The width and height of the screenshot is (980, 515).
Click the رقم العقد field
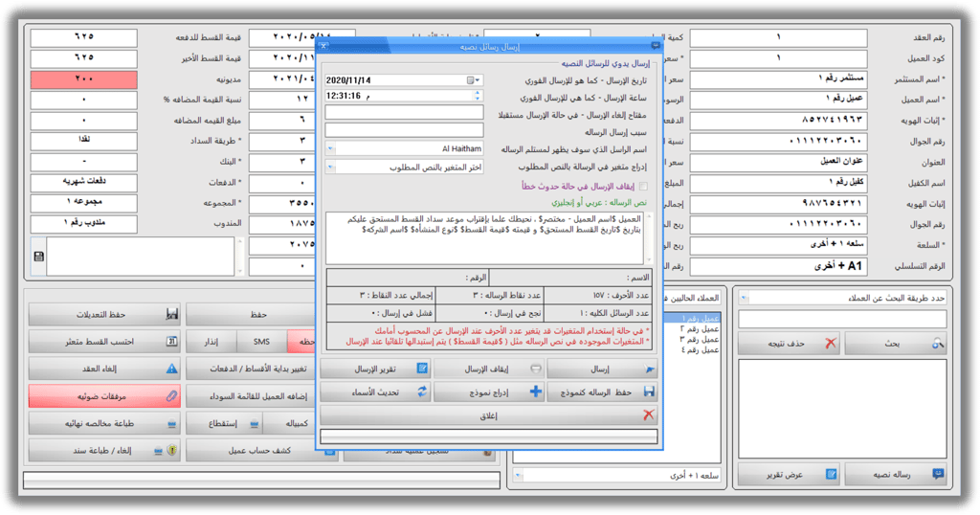(x=778, y=38)
